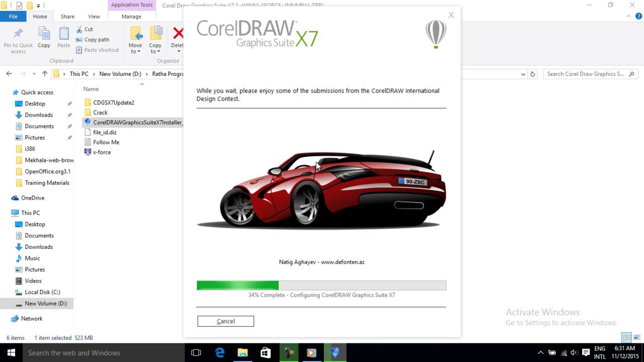Select Quick access in sidebar
This screenshot has width=644, height=362.
[x=37, y=93]
